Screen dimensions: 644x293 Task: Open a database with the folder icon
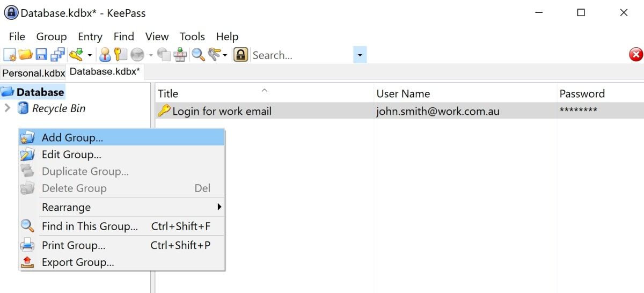point(25,55)
